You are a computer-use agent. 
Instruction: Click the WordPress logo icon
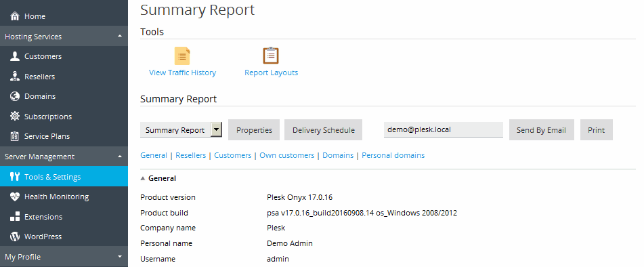tap(15, 237)
